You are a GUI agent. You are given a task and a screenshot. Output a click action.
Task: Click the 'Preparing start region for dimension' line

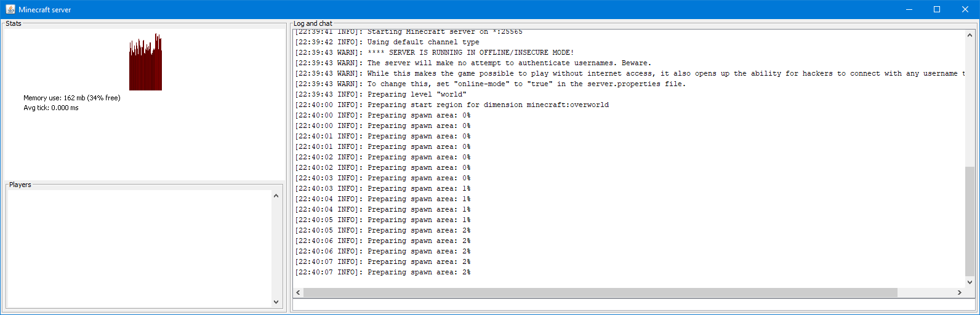[452, 105]
